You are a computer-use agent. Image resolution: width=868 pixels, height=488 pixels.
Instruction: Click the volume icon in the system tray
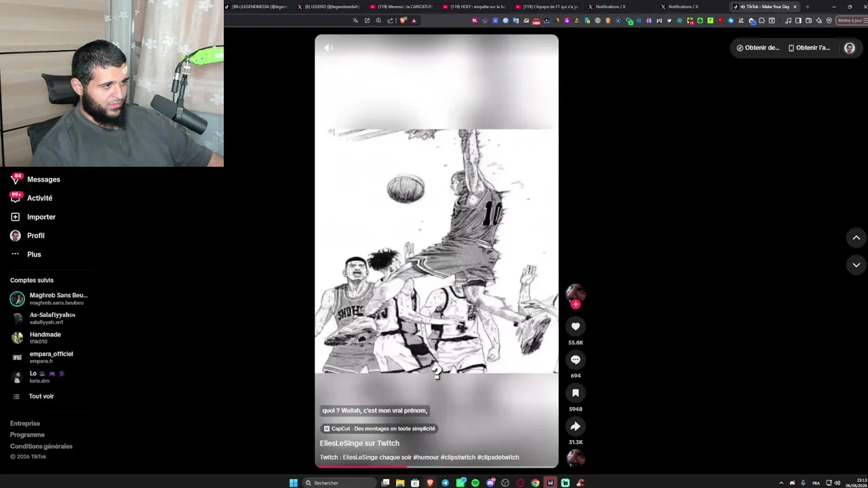point(837,483)
